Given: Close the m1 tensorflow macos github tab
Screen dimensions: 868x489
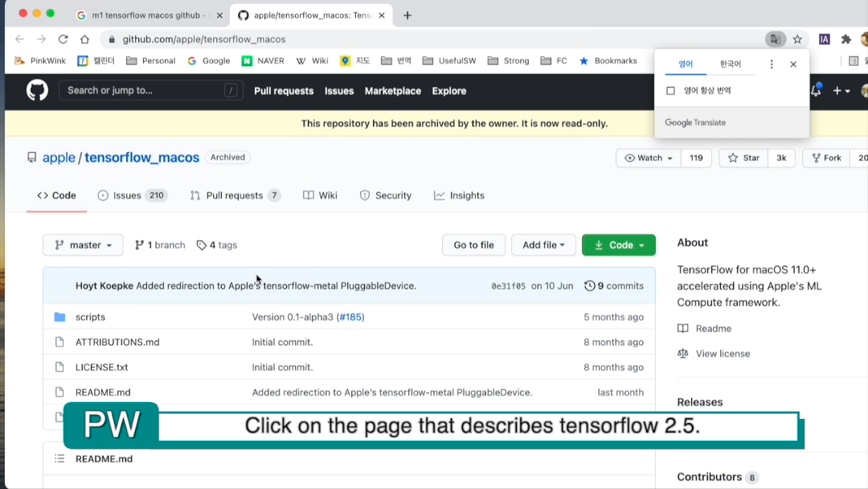Looking at the screenshot, I should [x=219, y=15].
